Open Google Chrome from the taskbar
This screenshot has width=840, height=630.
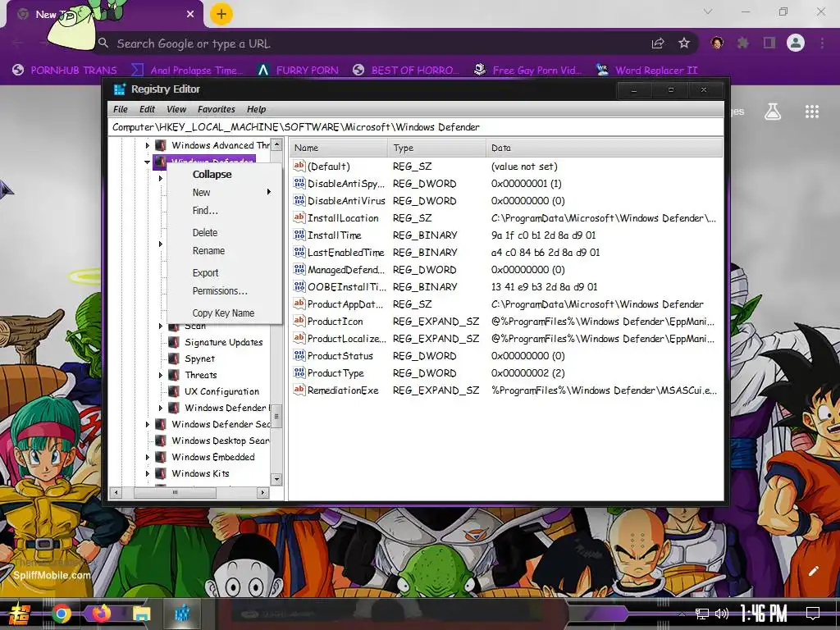point(62,614)
